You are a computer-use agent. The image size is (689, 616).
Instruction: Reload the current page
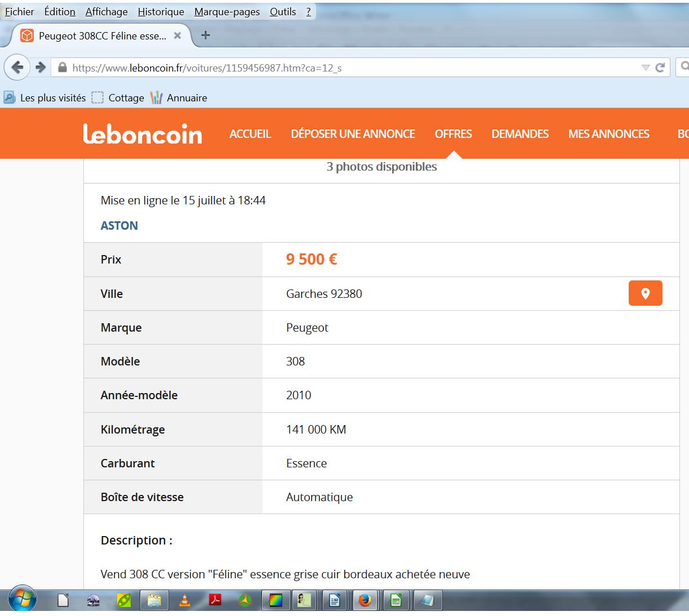click(x=660, y=68)
